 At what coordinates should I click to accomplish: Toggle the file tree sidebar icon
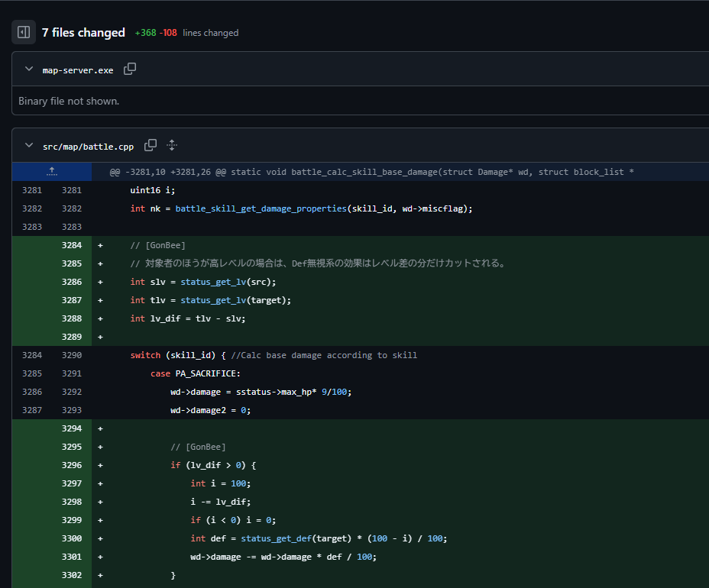(24, 32)
